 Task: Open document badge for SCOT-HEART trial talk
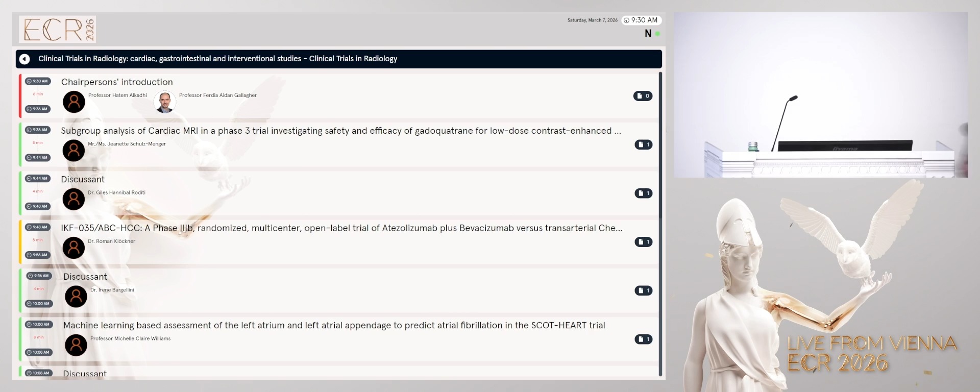click(x=643, y=339)
